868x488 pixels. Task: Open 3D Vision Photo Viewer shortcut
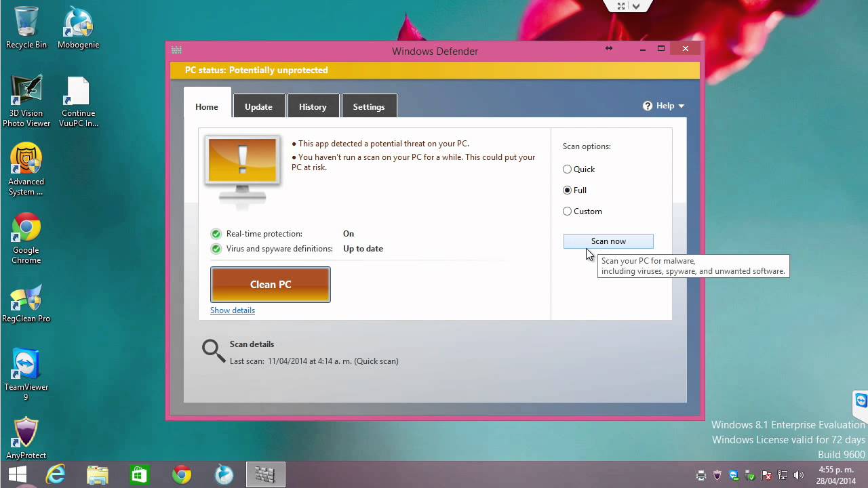[x=26, y=101]
